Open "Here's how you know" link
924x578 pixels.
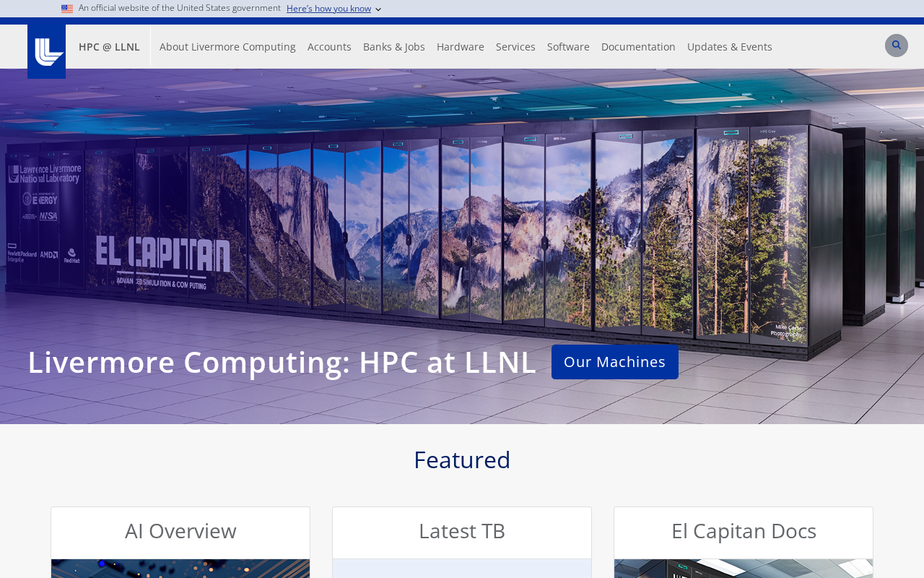(328, 9)
